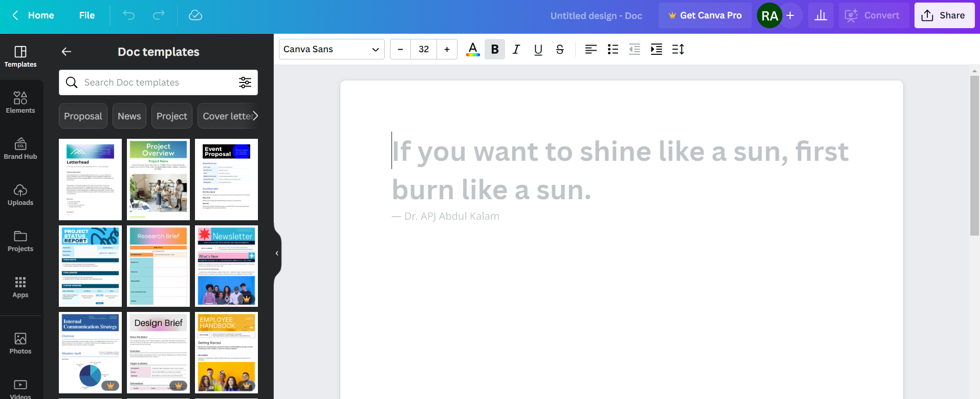Increase text indent
The height and width of the screenshot is (399, 980).
(x=656, y=49)
